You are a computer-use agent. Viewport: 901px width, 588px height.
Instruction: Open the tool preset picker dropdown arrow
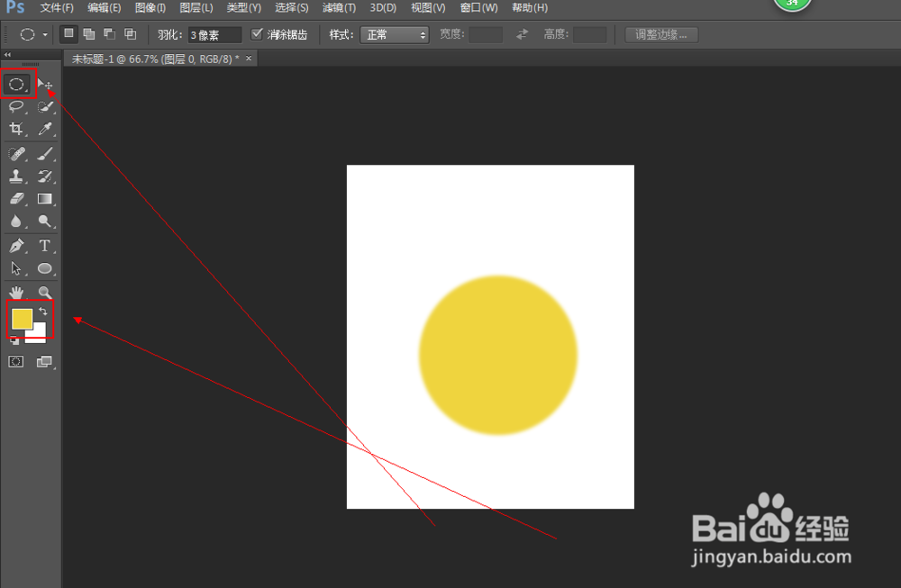tap(45, 34)
